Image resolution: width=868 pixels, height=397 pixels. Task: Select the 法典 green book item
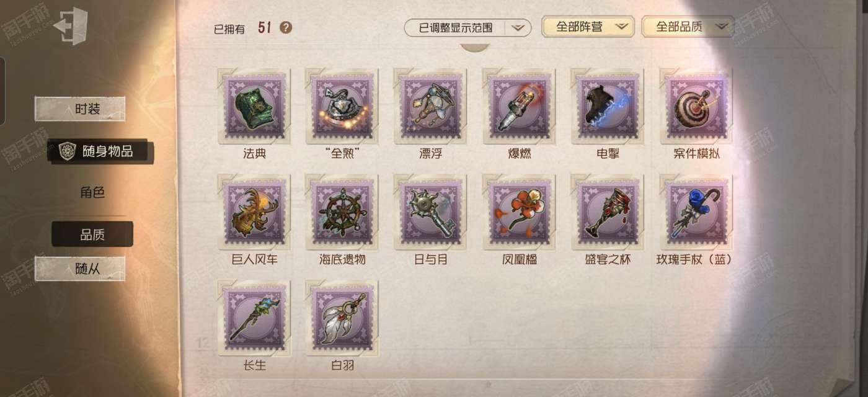(254, 106)
